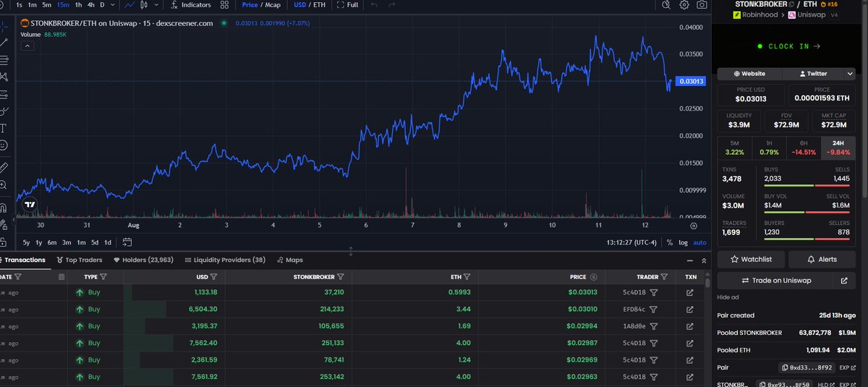Viewport: 868px width, 387px height.
Task: Filter by STONKBROKER amount column
Action: pyautogui.click(x=340, y=276)
